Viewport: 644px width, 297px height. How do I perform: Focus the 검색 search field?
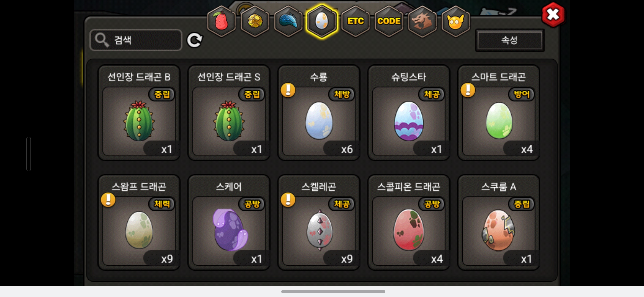click(x=136, y=40)
